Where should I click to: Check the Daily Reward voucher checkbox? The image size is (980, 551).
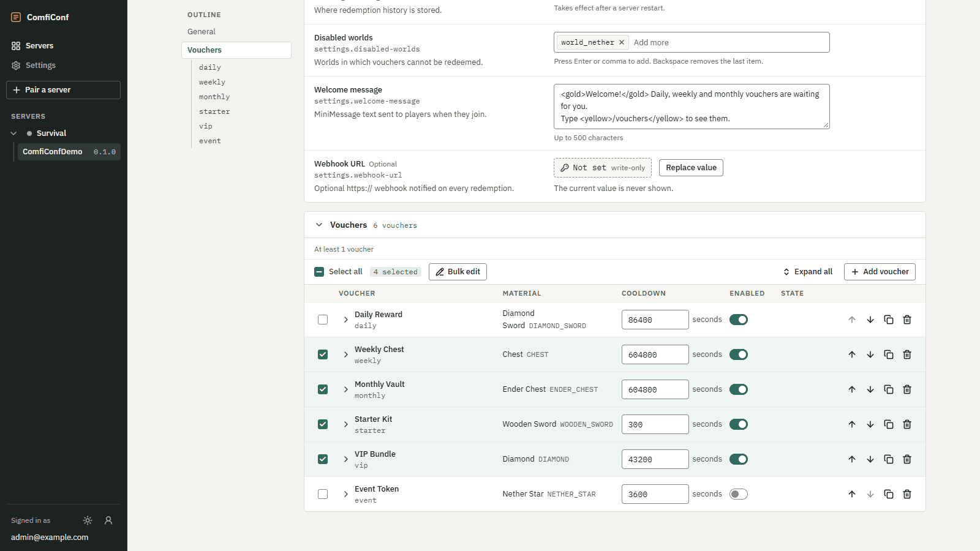(323, 320)
